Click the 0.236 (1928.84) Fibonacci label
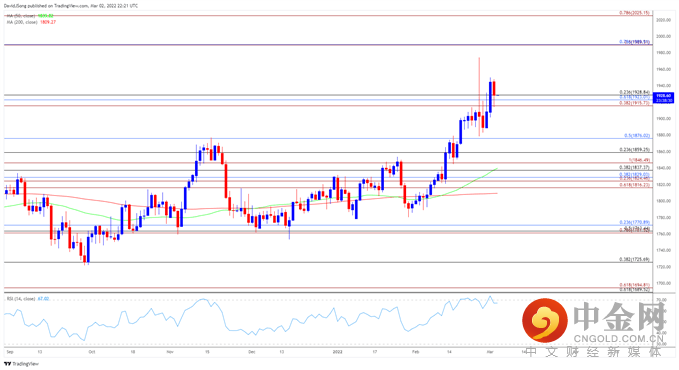 click(x=635, y=92)
